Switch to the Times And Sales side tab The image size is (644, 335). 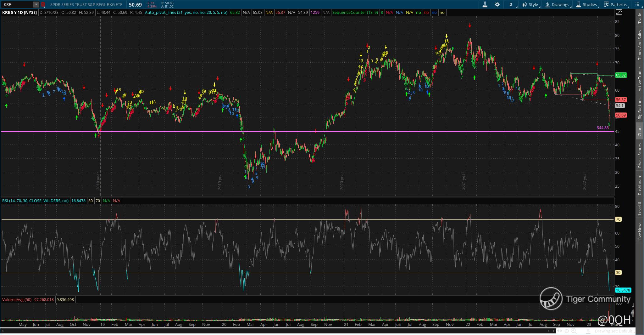[x=640, y=45]
